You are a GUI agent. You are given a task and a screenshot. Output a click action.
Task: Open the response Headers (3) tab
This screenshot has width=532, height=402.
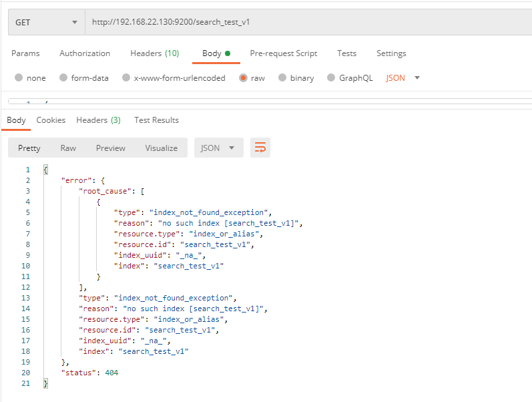tap(98, 120)
